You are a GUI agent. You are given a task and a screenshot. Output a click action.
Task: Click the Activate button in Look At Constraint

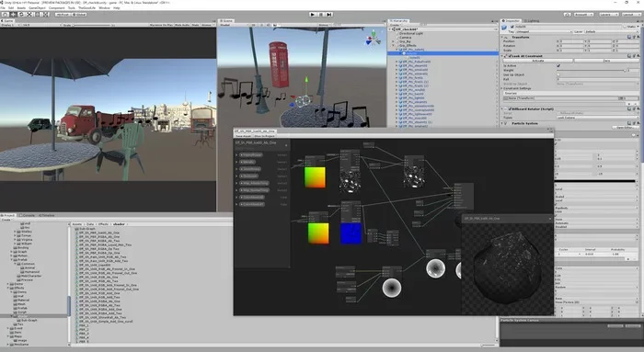click(x=538, y=61)
